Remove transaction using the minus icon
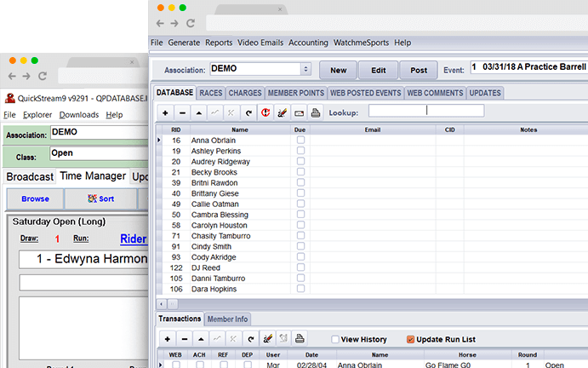Viewport: 588px width, 368px height. point(184,339)
